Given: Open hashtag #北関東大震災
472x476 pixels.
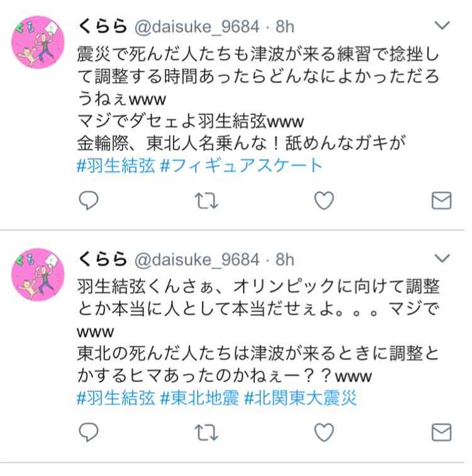Looking at the screenshot, I should 300,399.
